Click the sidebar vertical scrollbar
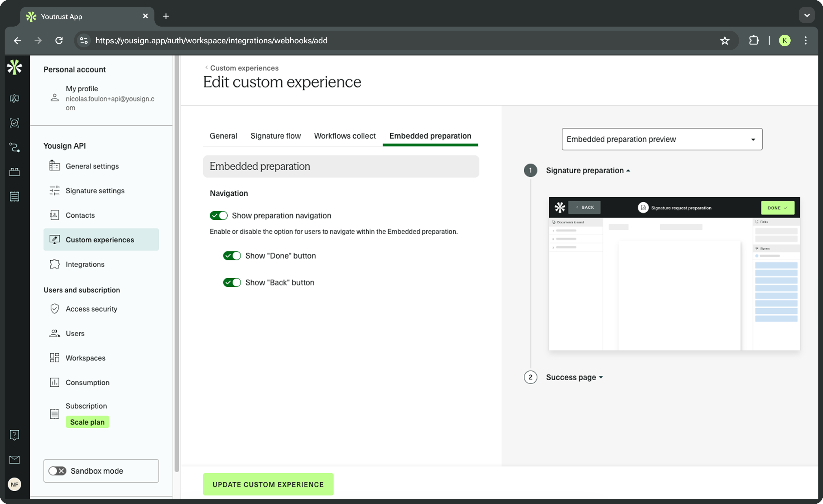The height and width of the screenshot is (504, 823). [x=177, y=264]
